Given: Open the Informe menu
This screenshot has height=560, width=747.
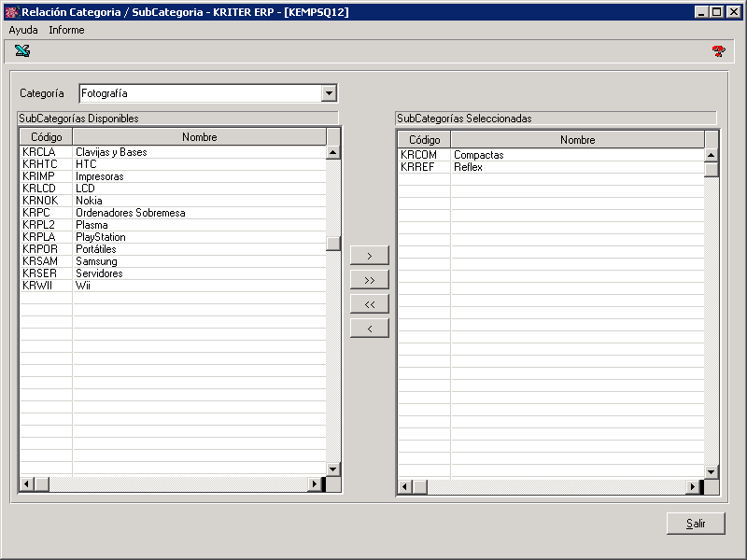Looking at the screenshot, I should click(x=66, y=30).
